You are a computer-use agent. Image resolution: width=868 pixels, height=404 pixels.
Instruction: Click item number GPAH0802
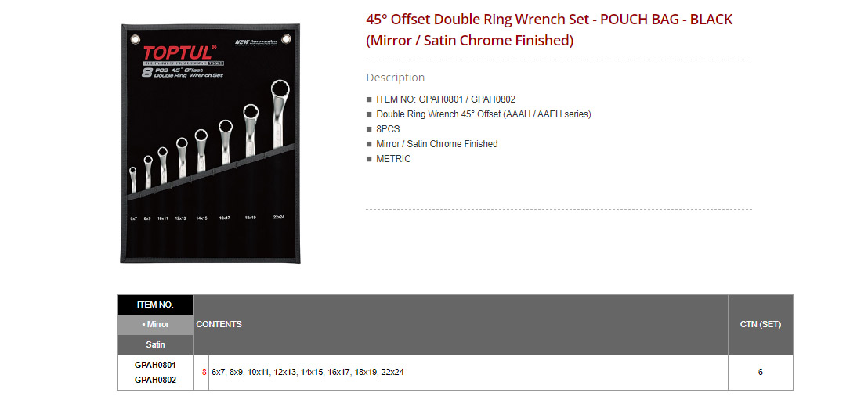pos(156,380)
